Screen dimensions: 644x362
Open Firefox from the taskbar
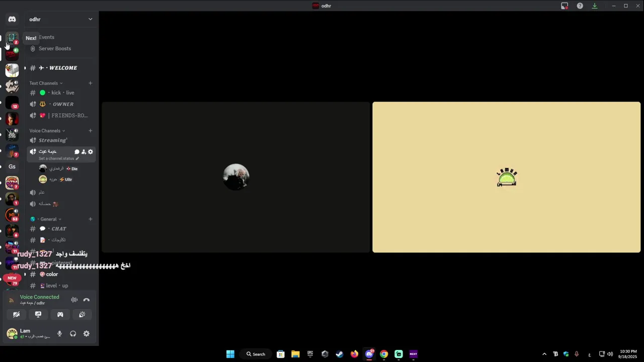[355, 354]
